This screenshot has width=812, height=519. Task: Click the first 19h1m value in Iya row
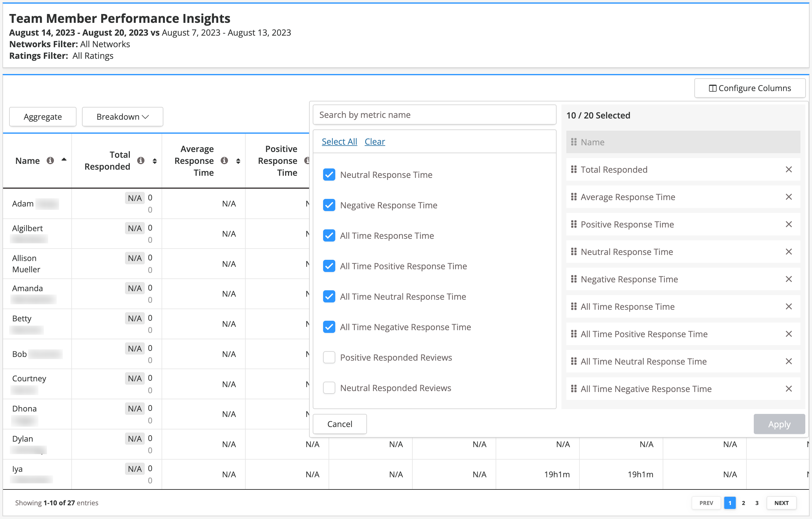point(557,474)
